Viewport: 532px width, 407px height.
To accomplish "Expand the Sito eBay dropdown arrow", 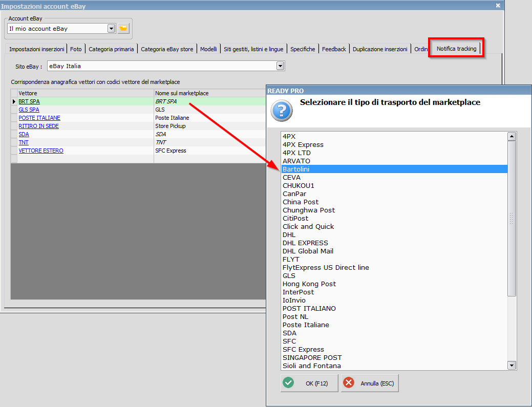I will [x=280, y=66].
